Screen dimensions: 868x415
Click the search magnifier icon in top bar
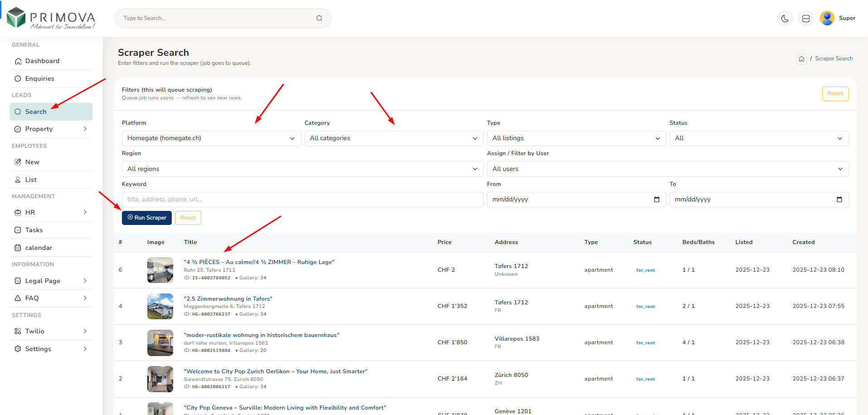319,18
